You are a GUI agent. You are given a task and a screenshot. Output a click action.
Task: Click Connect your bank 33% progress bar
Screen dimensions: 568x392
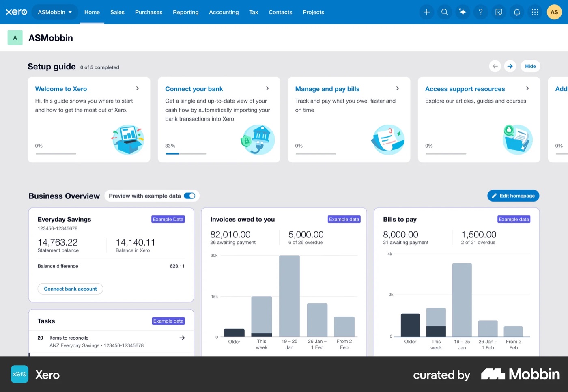tap(186, 154)
